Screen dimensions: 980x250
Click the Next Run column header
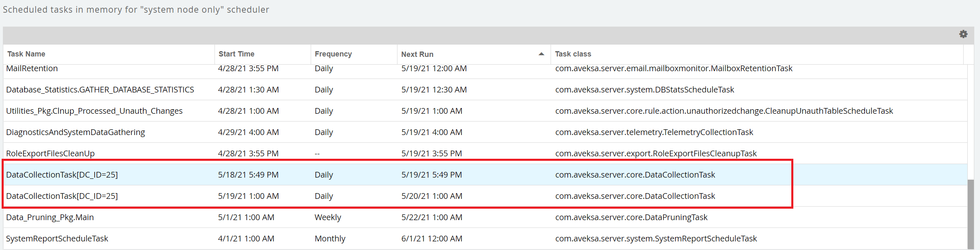tap(417, 54)
